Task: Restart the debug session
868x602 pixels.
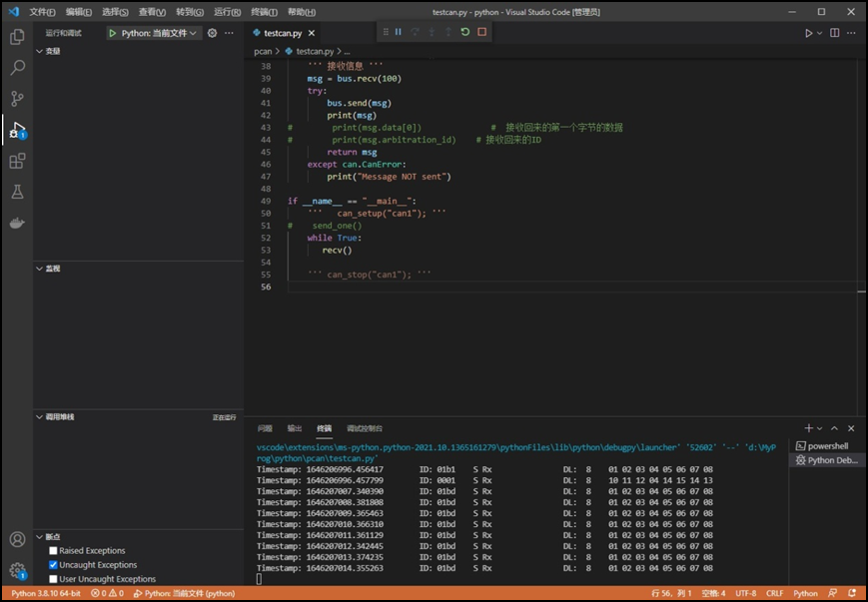Action: pos(465,32)
